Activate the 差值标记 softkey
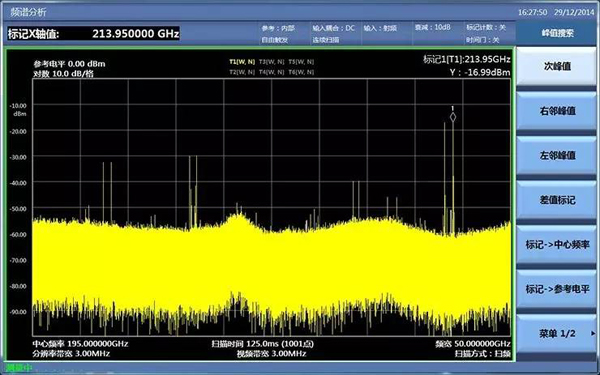This screenshot has width=600, height=375. click(557, 200)
